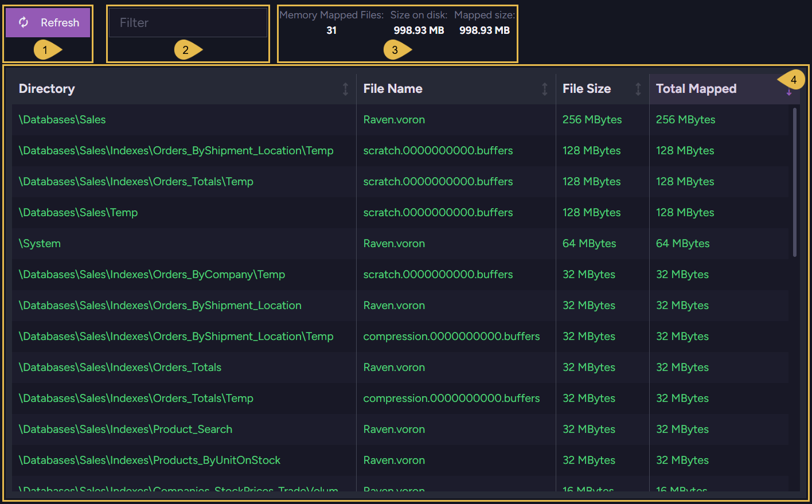Select \Databases\Sales\Indexes\Orders_Totals directory cell without Temp
This screenshot has width=812, height=504.
click(184, 368)
